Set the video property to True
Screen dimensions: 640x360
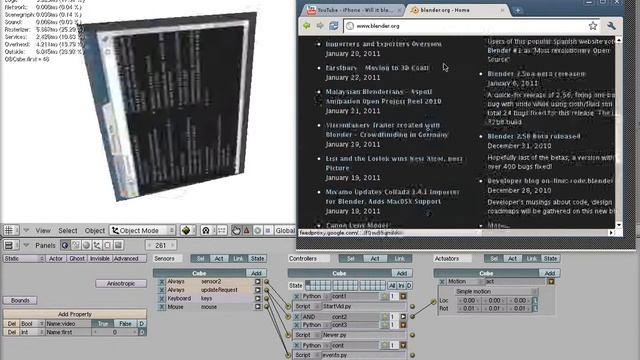pyautogui.click(x=103, y=323)
